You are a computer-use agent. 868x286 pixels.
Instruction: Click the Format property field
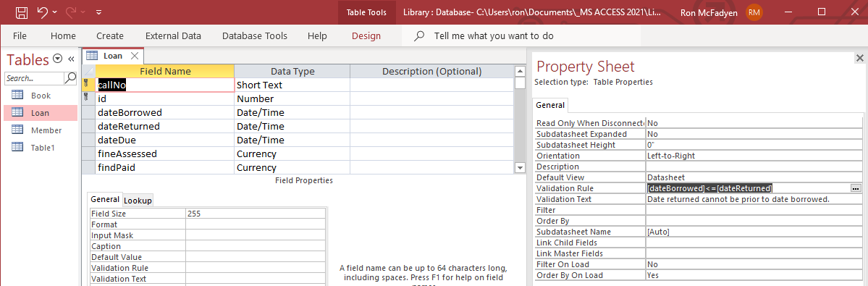point(256,224)
